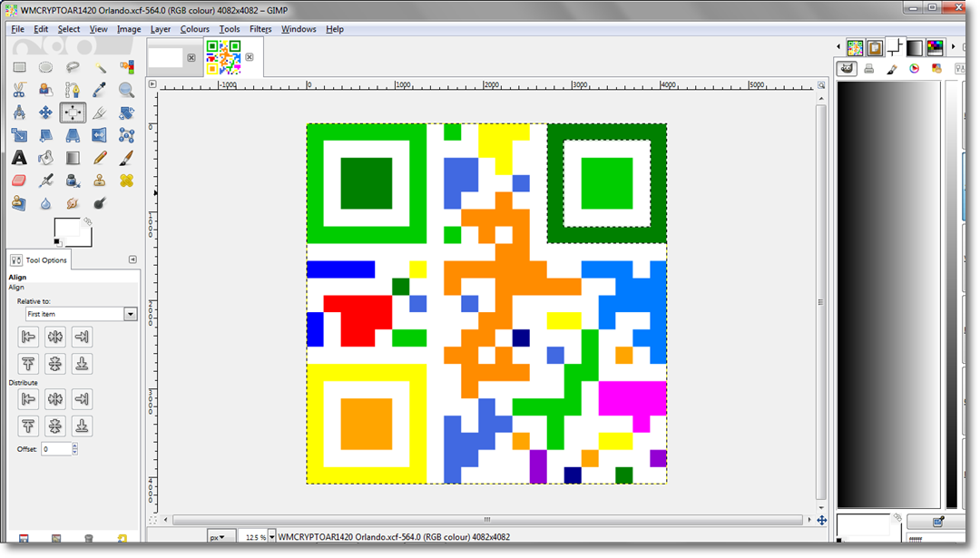Open the File menu
Screen dimensions: 980x558
(x=17, y=29)
